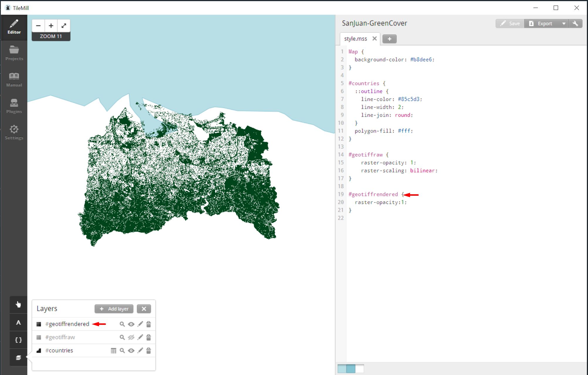Select the Fonts tool (A icon)
This screenshot has width=588, height=375.
coord(18,322)
